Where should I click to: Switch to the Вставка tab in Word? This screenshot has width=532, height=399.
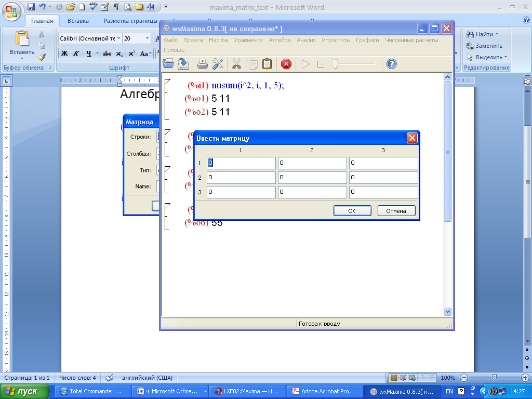pos(78,21)
